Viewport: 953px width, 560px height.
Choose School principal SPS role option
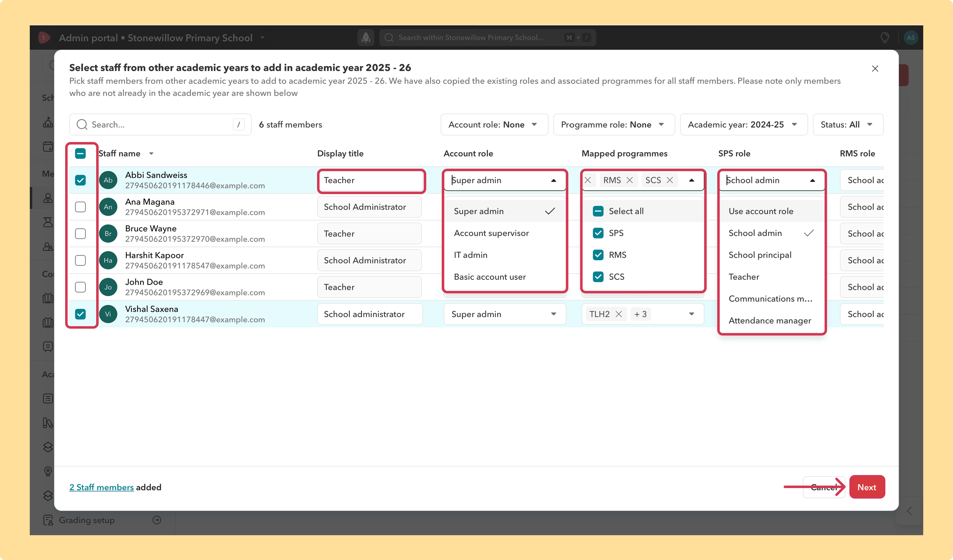(772, 255)
